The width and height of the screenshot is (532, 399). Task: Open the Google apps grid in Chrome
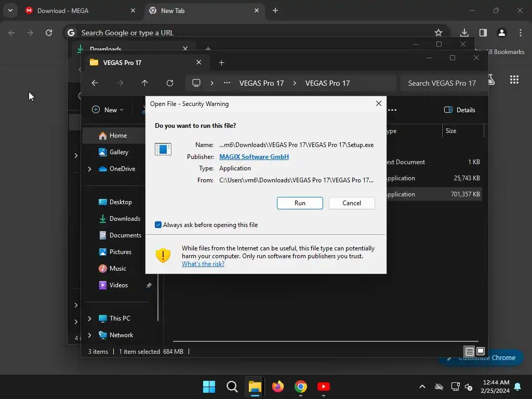click(514, 79)
